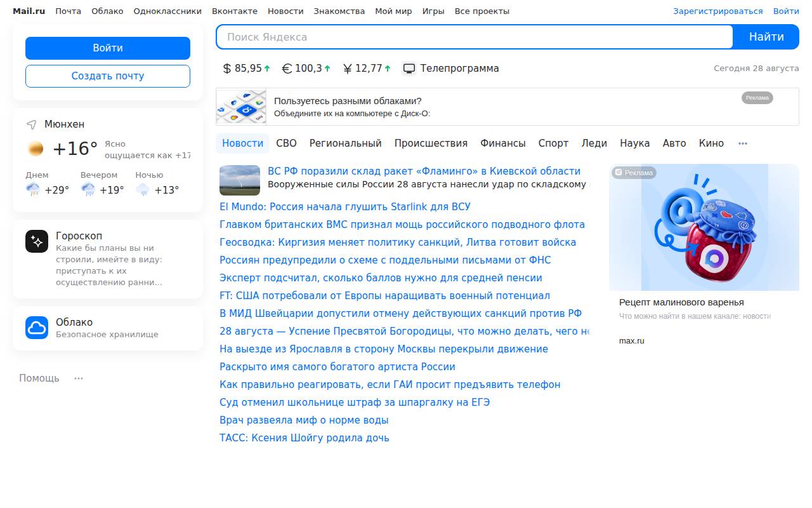Image resolution: width=812 pixels, height=508 pixels.
Task: Open Знакомства in top navigation
Action: pos(339,11)
